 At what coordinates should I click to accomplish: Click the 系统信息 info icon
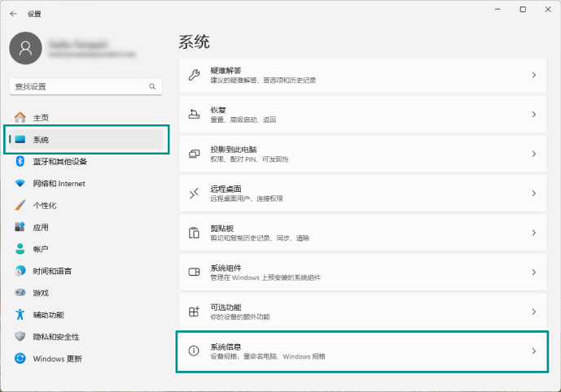click(194, 351)
